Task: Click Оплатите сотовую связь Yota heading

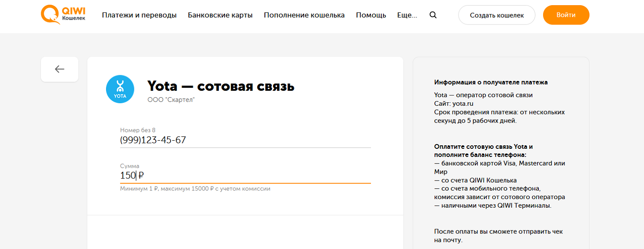Action: click(483, 151)
